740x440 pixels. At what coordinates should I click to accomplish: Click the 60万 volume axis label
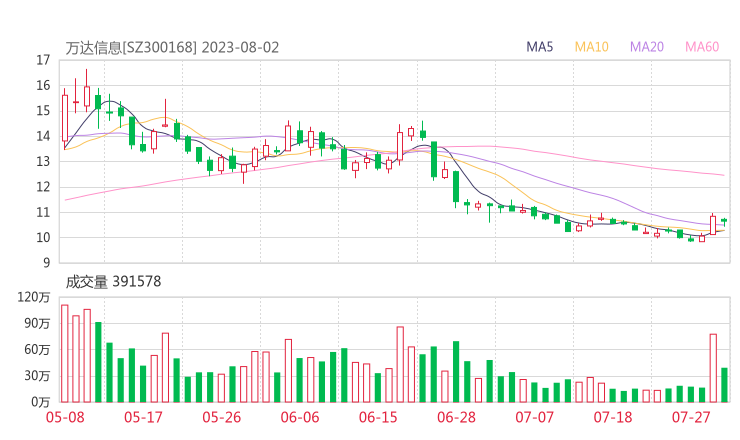(x=37, y=350)
